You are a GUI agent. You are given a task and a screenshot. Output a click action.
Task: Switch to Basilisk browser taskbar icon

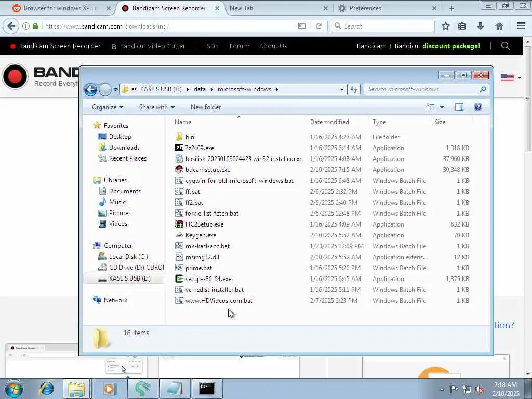(142, 389)
